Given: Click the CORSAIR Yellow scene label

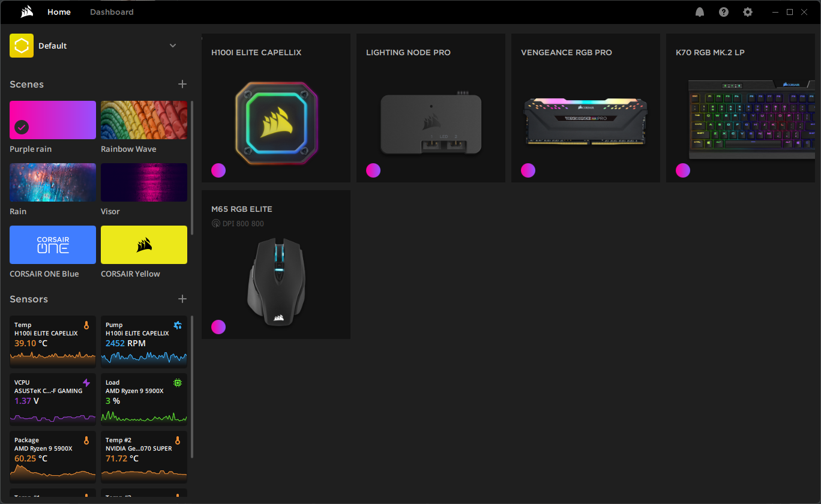Looking at the screenshot, I should click(x=130, y=274).
